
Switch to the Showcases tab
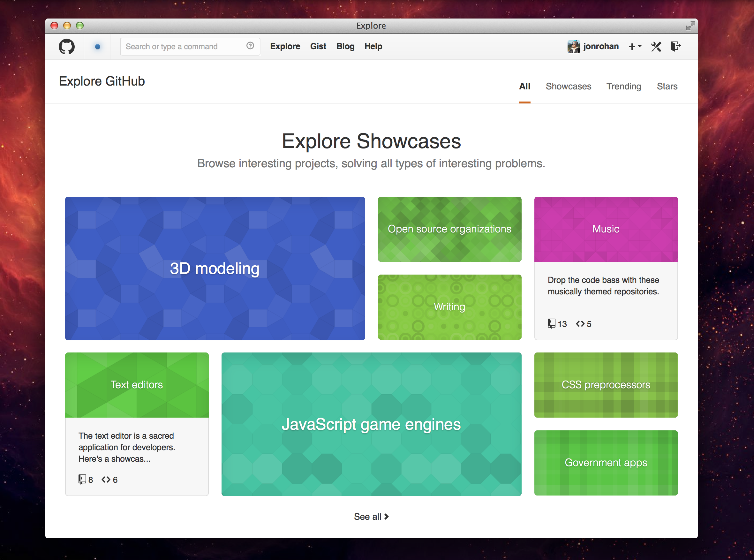coord(568,87)
